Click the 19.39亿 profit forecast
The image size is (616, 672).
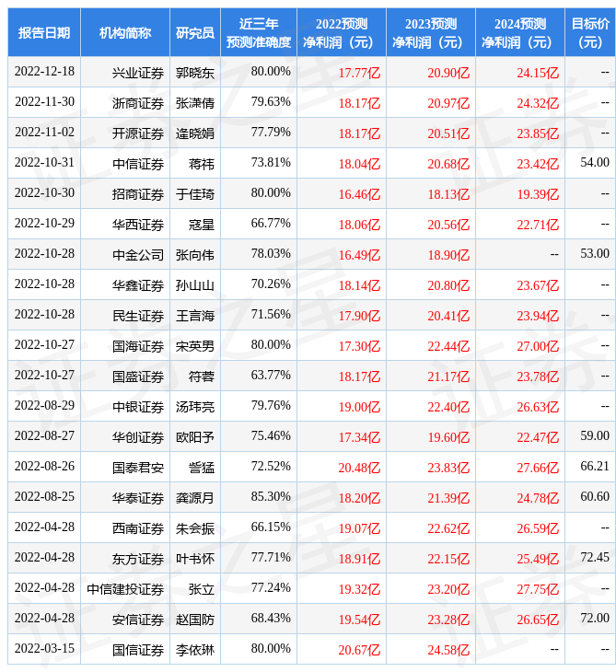[x=538, y=194]
